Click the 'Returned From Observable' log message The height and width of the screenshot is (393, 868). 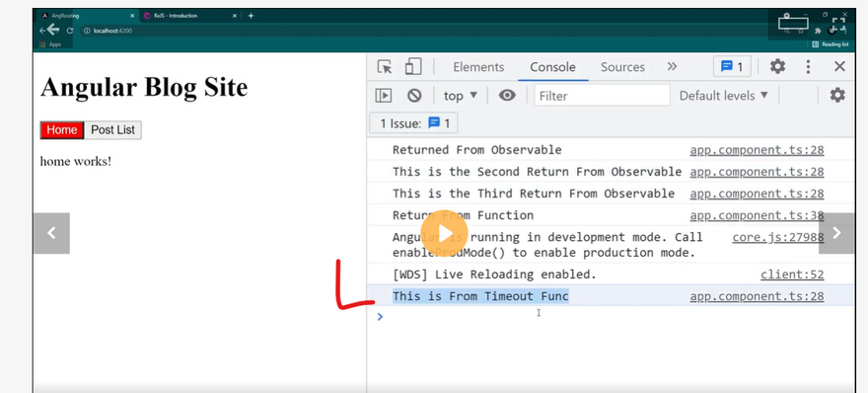(477, 150)
